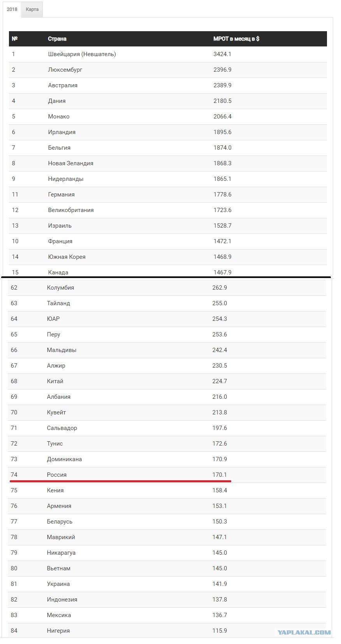
Task: Select the Нигерия row
Action: click(167, 631)
